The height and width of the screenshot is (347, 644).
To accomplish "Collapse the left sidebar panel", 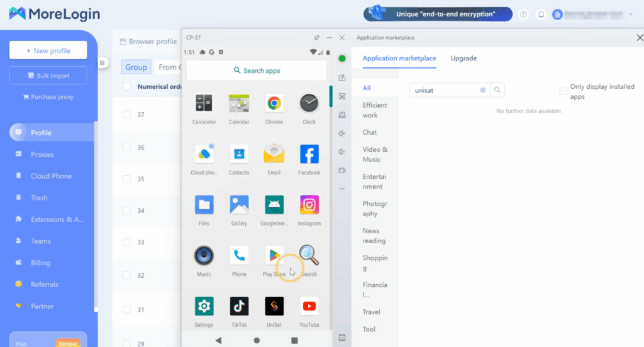I will [x=102, y=62].
